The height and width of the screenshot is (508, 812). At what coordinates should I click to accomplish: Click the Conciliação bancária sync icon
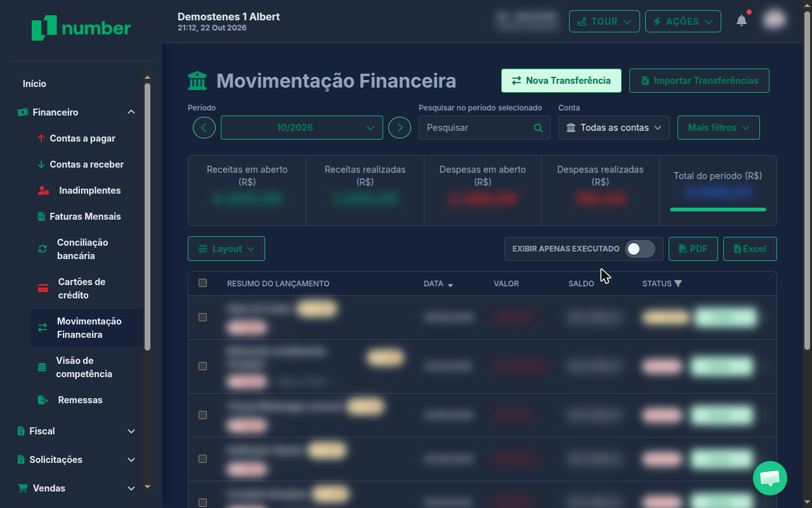[x=43, y=249]
